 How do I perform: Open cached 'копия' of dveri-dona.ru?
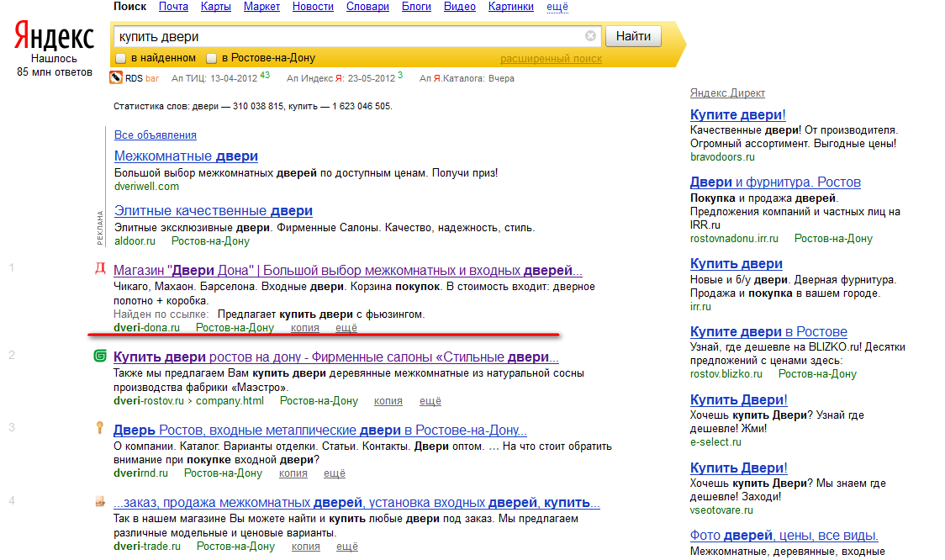[305, 328]
